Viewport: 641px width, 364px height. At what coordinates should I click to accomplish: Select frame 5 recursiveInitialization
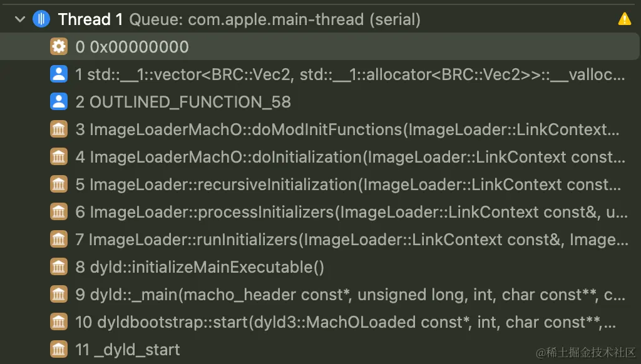click(x=320, y=185)
